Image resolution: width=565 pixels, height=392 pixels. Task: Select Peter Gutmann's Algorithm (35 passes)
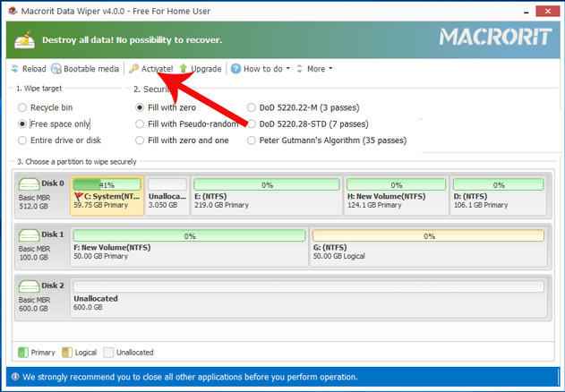pyautogui.click(x=251, y=141)
